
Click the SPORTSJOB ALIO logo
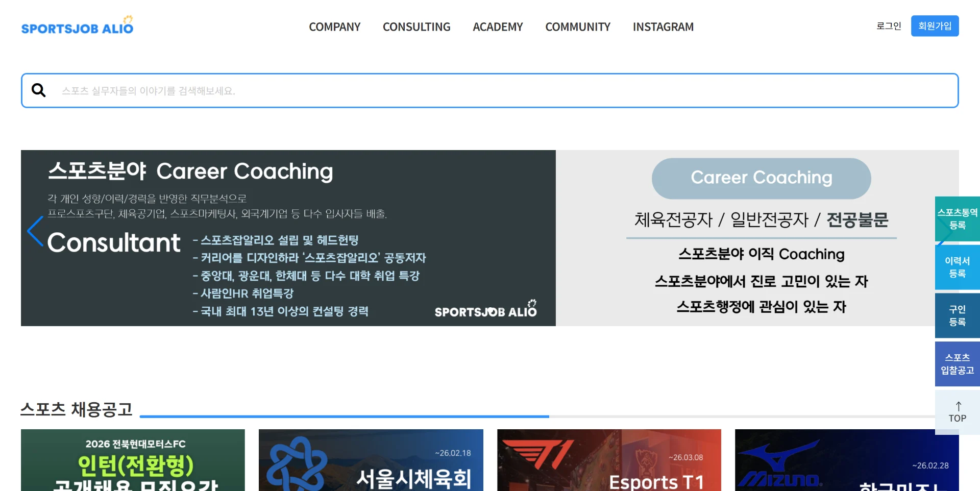tap(77, 26)
